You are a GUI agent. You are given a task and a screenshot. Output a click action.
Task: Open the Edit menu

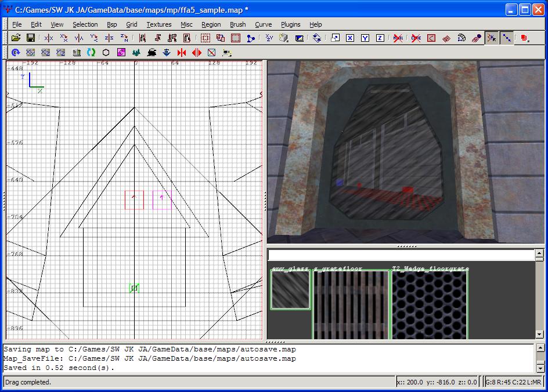[x=36, y=24]
